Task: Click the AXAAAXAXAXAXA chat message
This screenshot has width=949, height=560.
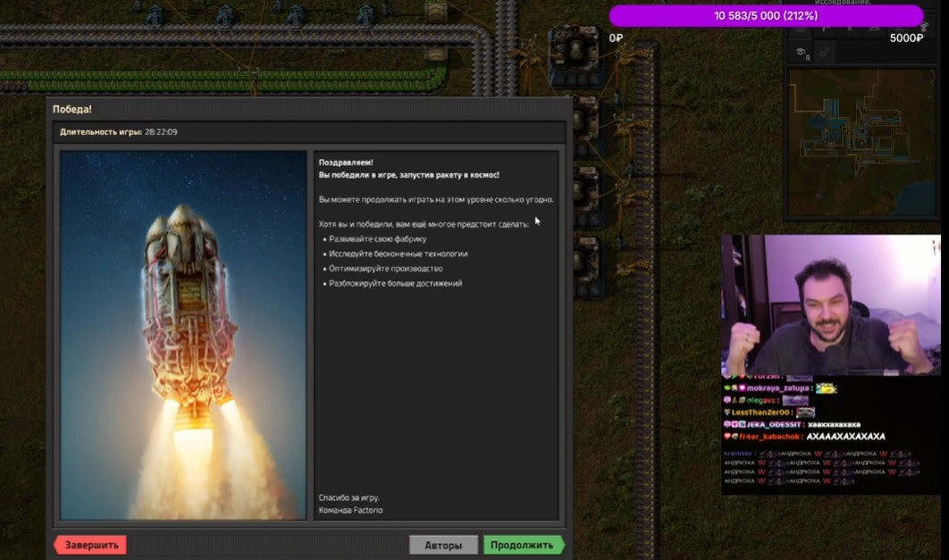Action: [846, 437]
